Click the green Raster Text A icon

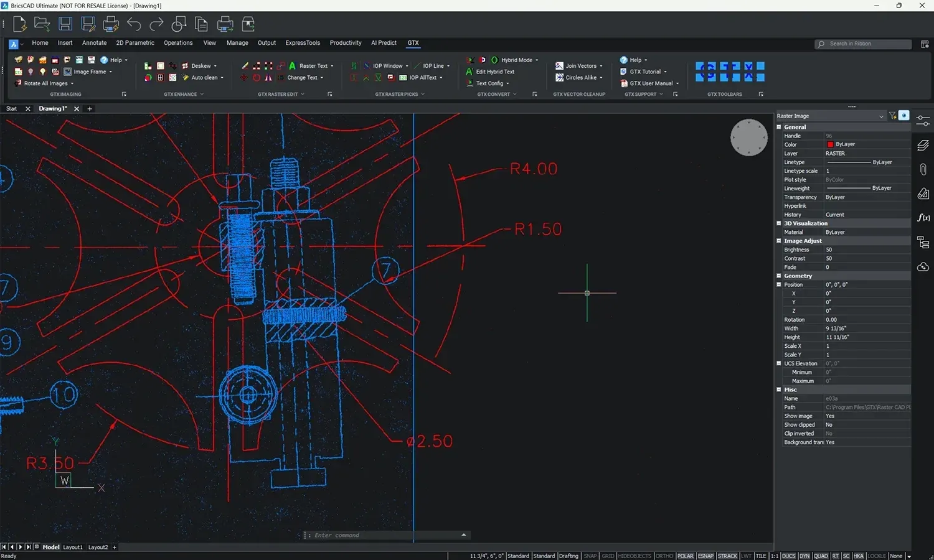pyautogui.click(x=292, y=65)
